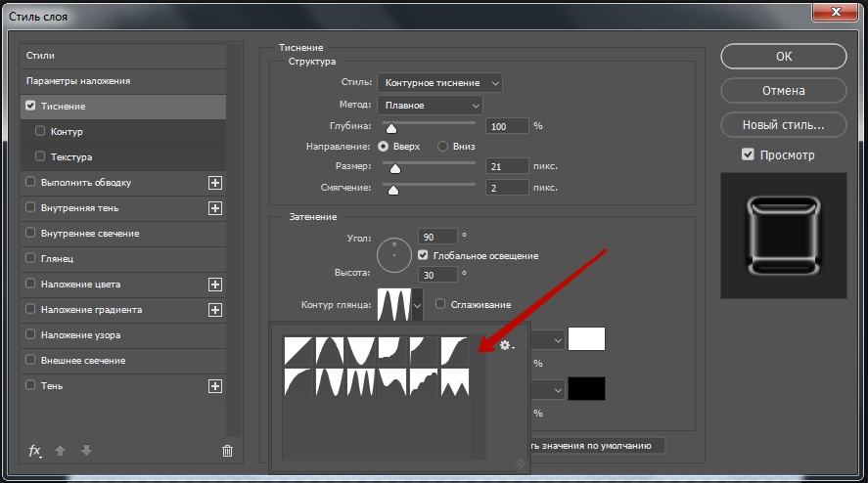The width and height of the screenshot is (868, 483).
Task: Select the Half Round contour preset
Action: (x=297, y=382)
